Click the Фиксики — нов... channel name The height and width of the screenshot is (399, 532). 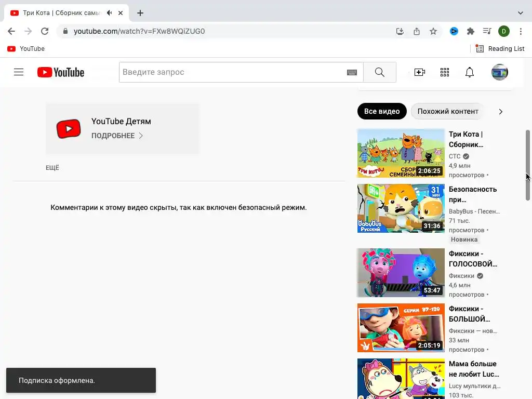point(473,331)
